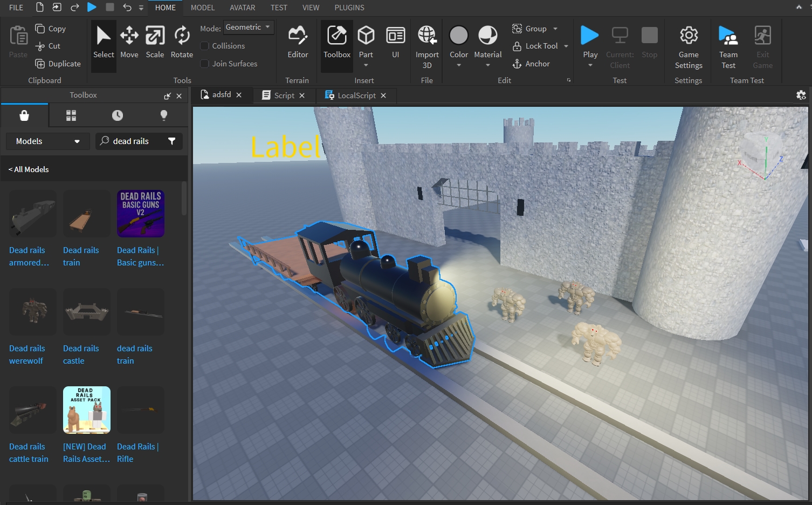
Task: Start Team Test
Action: (x=728, y=47)
